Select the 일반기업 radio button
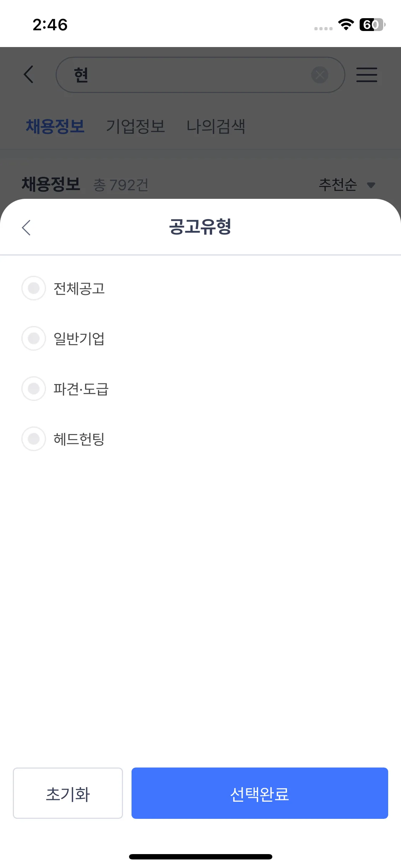This screenshot has width=401, height=868. [34, 338]
